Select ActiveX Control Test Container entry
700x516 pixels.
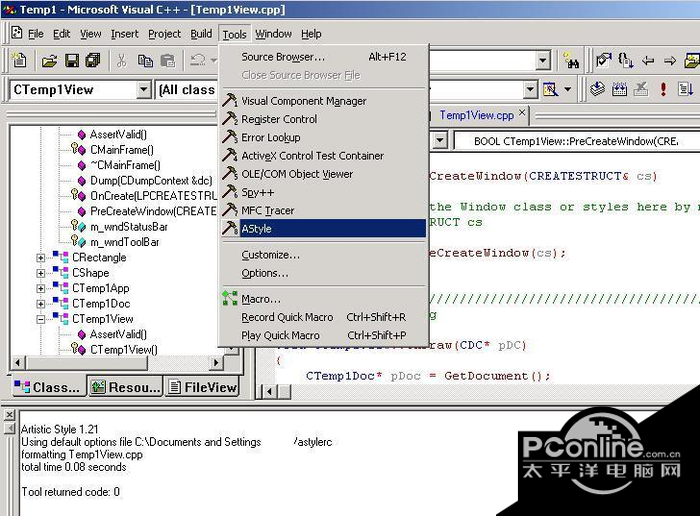pos(324,156)
